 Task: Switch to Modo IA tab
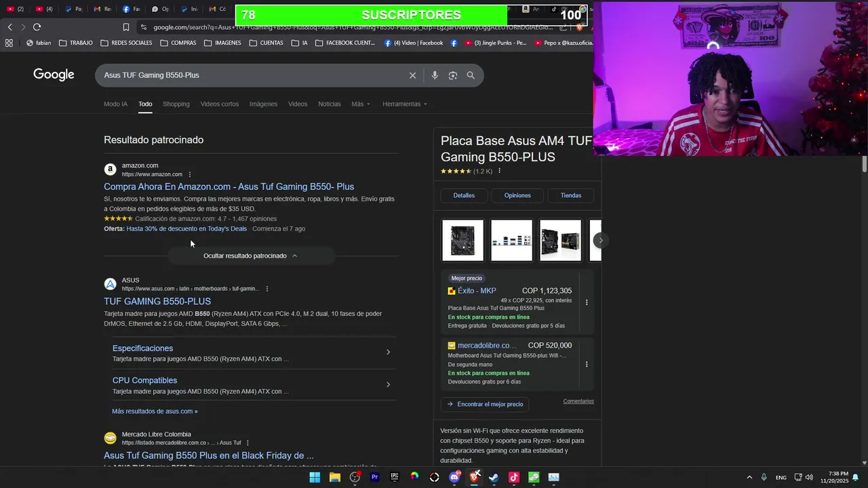tap(115, 104)
